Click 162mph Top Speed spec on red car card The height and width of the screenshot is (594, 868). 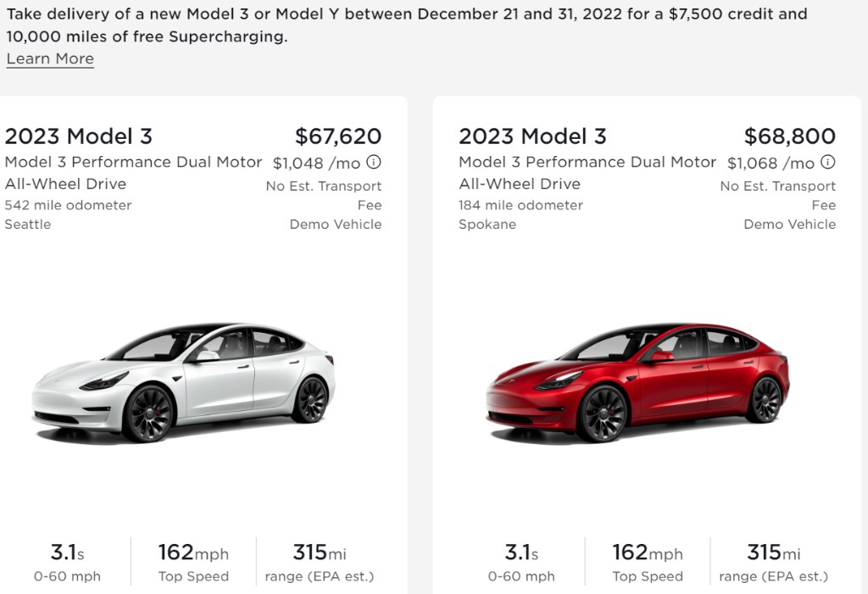pos(648,563)
